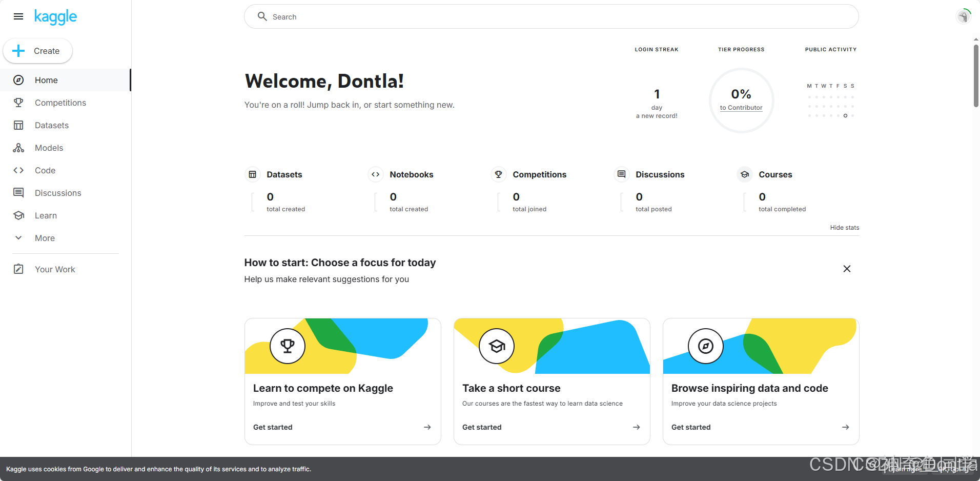
Task: Select the Code brackets icon in sidebar
Action: [18, 170]
